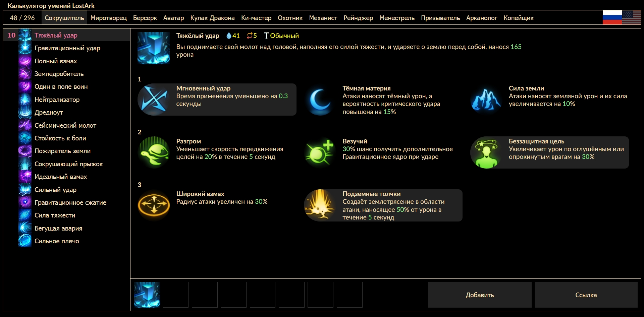Open the Рейнджер class tab
Viewport: 644px width, 317px height.
358,18
